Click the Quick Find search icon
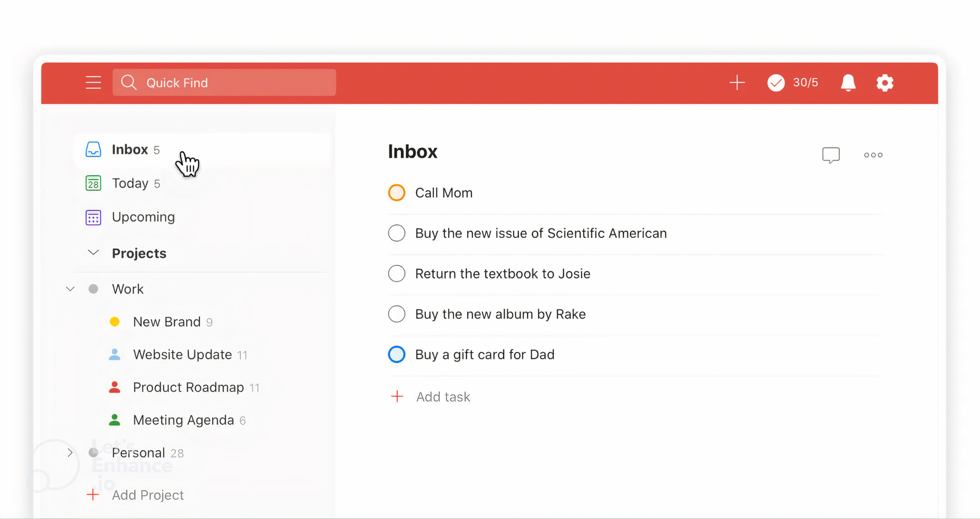This screenshot has height=519, width=980. pyautogui.click(x=129, y=83)
